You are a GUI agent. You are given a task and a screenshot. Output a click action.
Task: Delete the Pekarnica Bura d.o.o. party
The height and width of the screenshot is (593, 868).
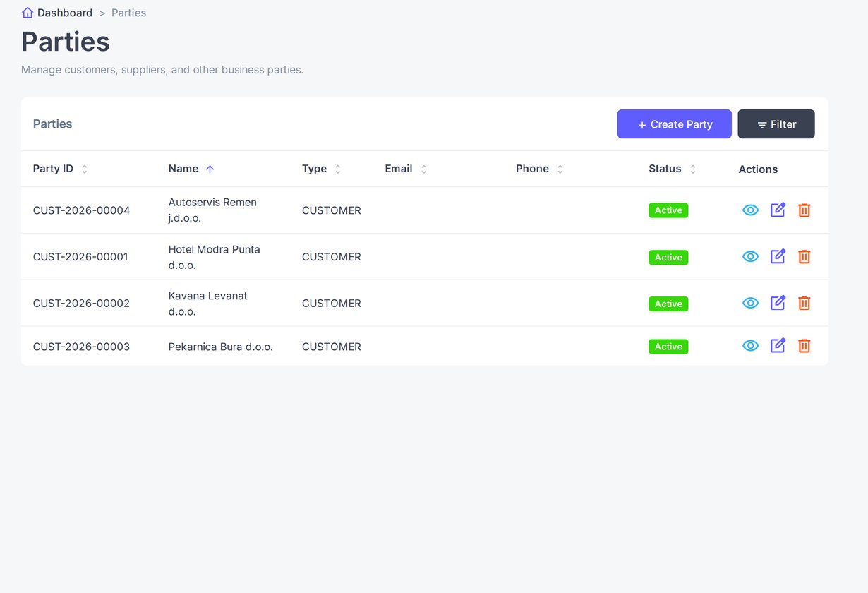click(804, 346)
